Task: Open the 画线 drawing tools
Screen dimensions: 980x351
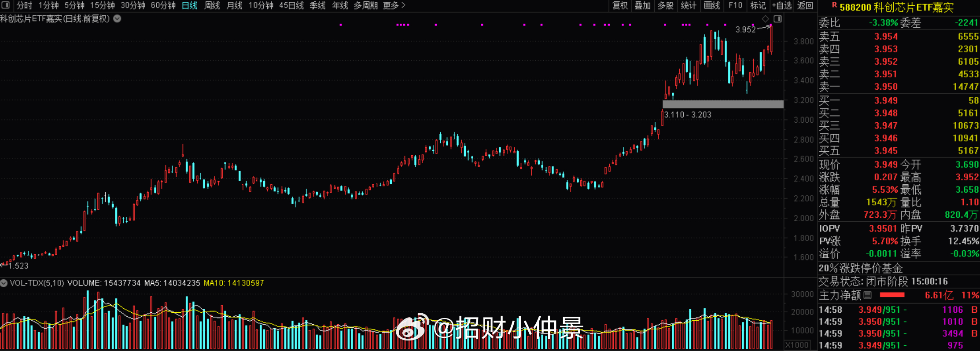Action: [x=712, y=5]
